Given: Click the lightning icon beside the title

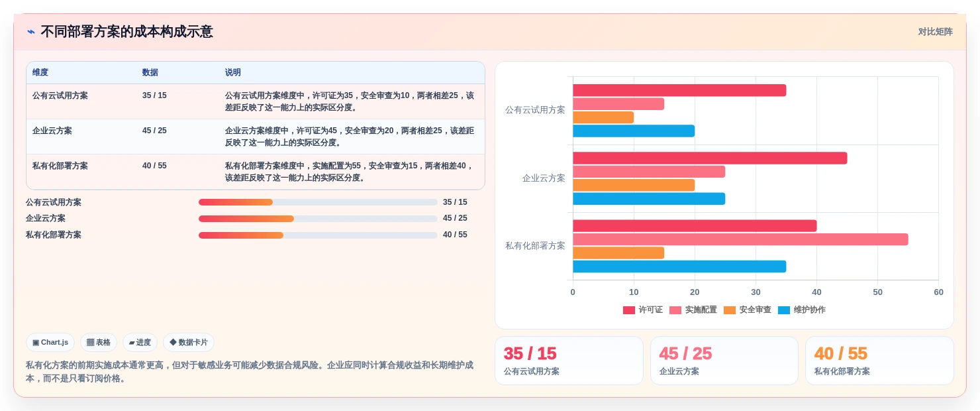Looking at the screenshot, I should coord(31,32).
